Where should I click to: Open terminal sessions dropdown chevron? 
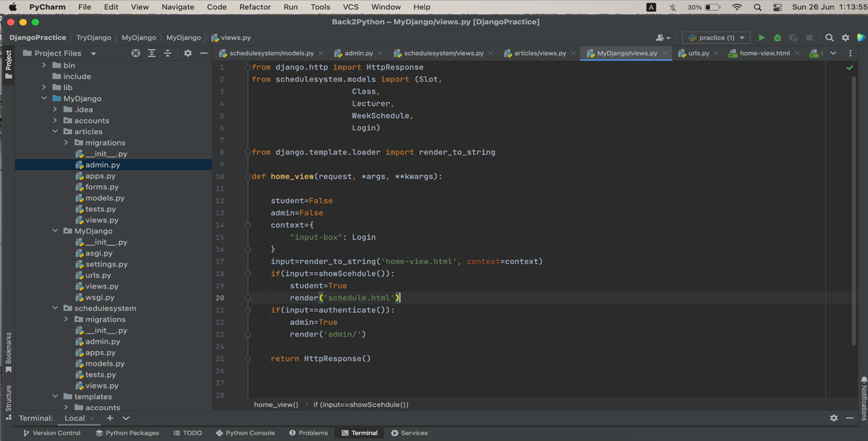pyautogui.click(x=126, y=418)
